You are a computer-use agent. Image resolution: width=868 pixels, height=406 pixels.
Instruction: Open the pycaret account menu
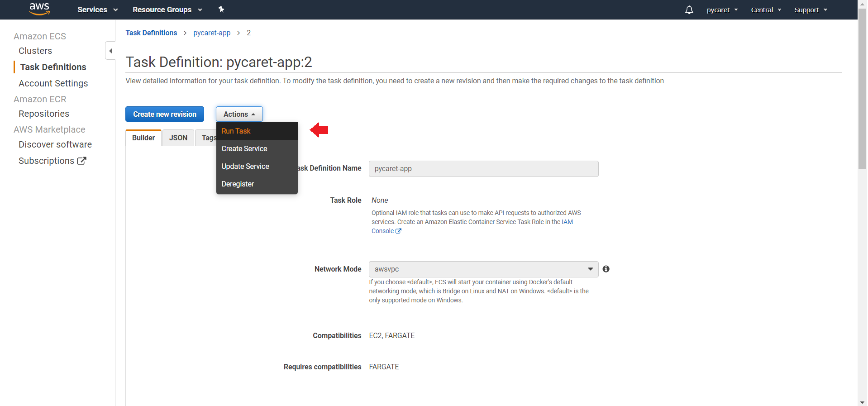click(x=722, y=10)
